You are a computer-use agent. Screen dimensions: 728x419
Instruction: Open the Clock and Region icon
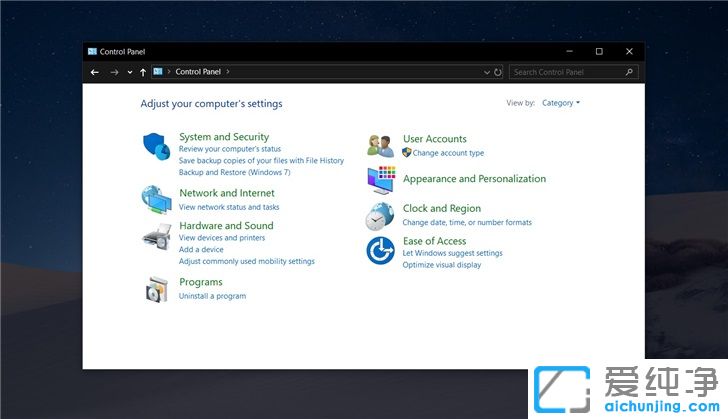(x=381, y=215)
